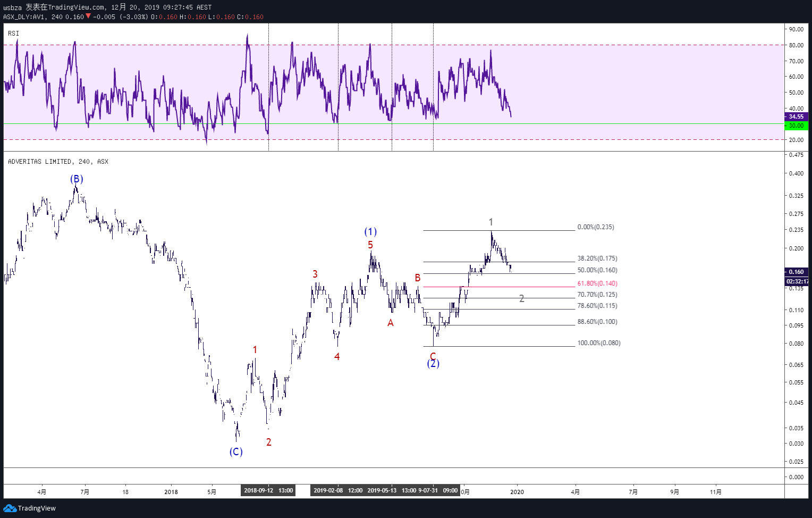Click the red wave label 5

click(370, 245)
